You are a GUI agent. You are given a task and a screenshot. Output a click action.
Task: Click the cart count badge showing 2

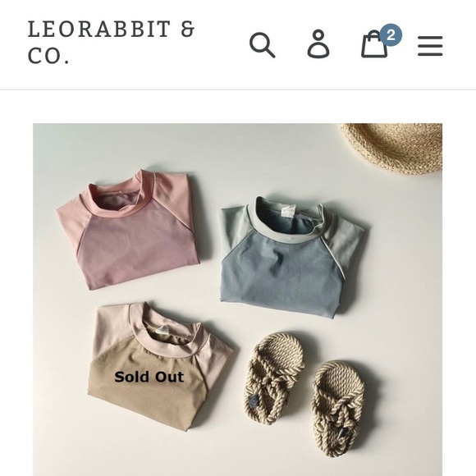coord(391,35)
